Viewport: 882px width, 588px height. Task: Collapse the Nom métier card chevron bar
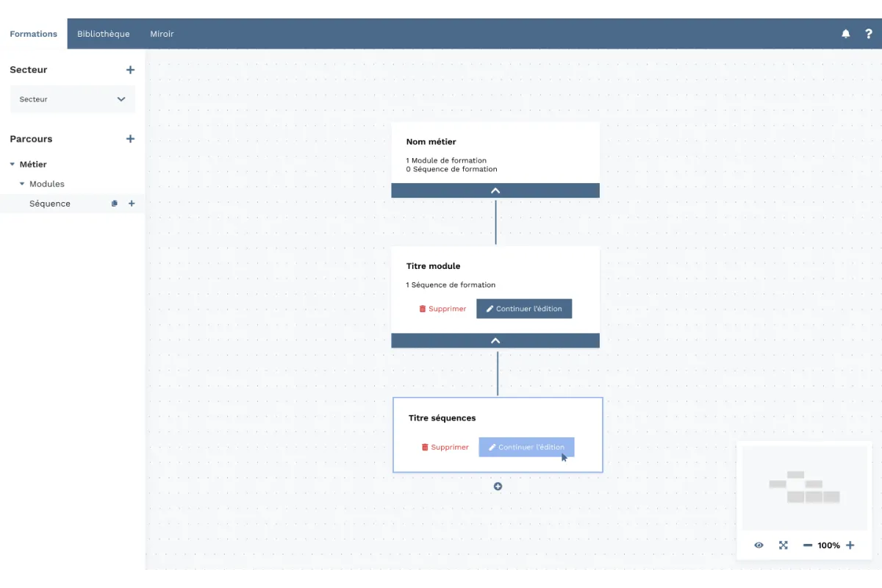click(x=495, y=190)
